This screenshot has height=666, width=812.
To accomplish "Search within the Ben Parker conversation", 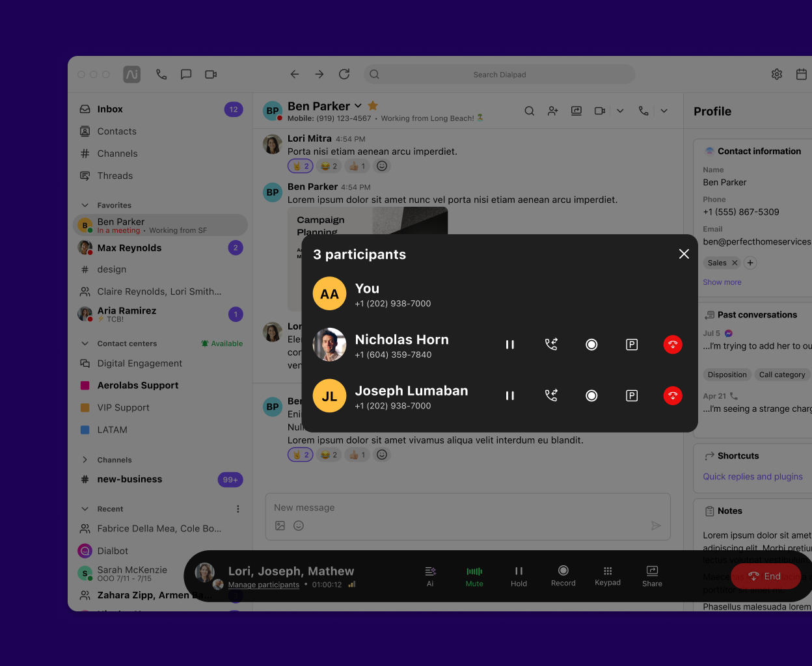I will click(x=529, y=111).
